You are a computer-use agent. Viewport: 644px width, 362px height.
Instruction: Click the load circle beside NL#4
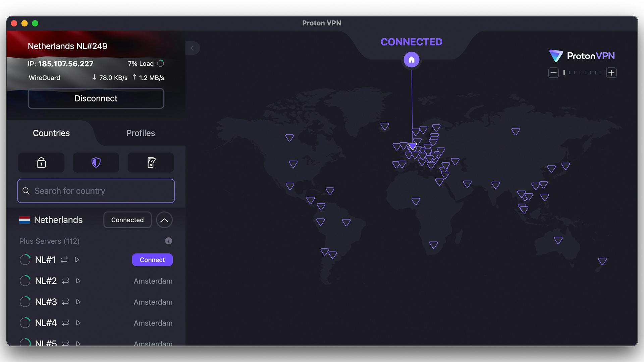(x=25, y=323)
